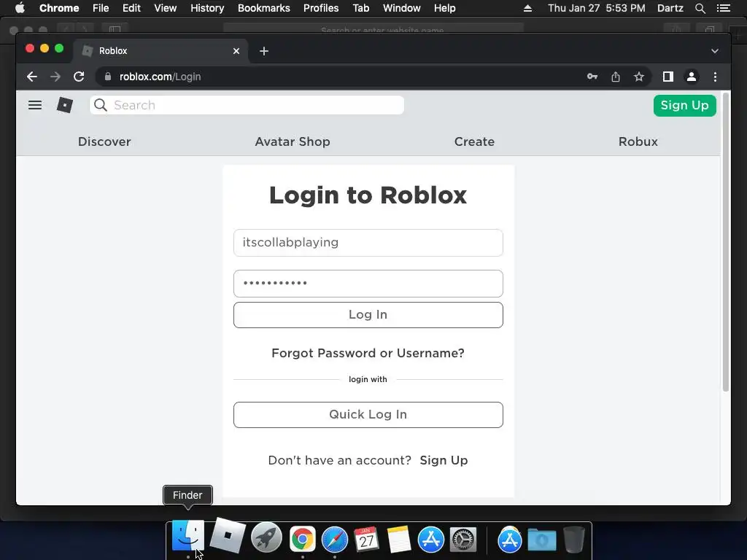Toggle Chrome side panel icon
The height and width of the screenshot is (560, 747).
click(668, 77)
